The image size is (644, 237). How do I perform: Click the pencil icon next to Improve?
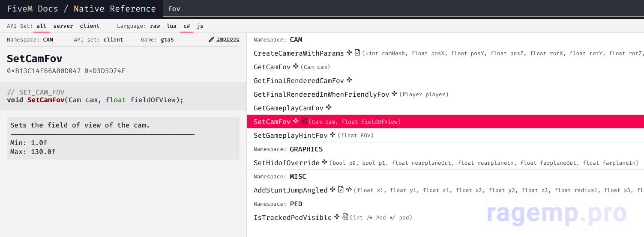(211, 39)
